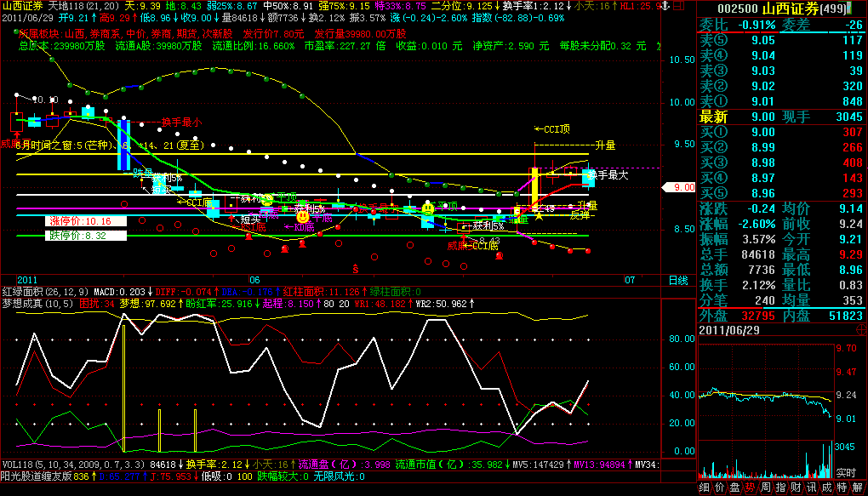The image size is (868, 496).
Task: Click the 买① bid row at 9.00
Action: [x=782, y=132]
